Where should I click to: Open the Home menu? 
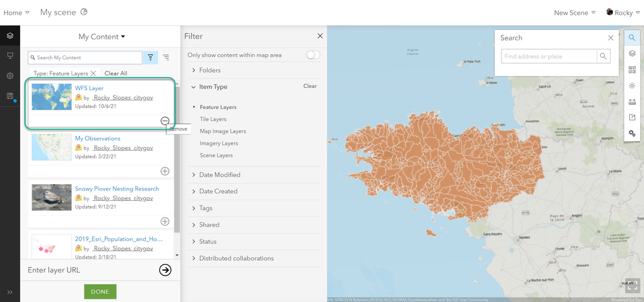(x=16, y=12)
